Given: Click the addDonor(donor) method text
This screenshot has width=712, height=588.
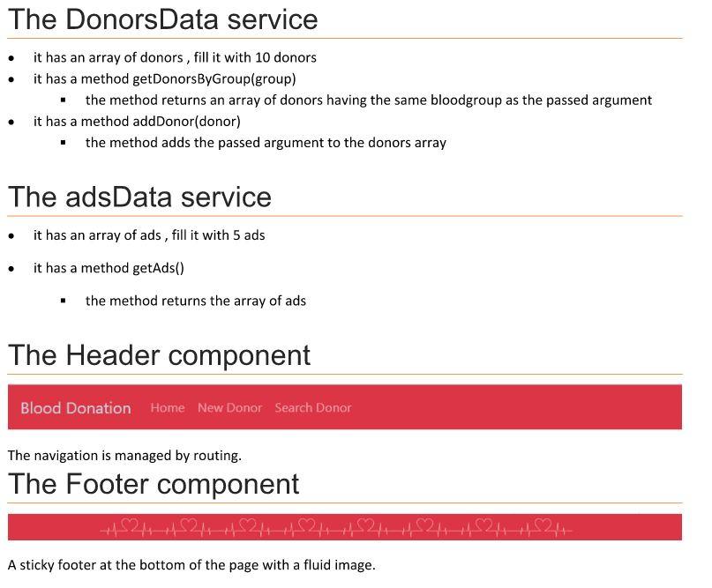Looking at the screenshot, I should coord(186,122).
